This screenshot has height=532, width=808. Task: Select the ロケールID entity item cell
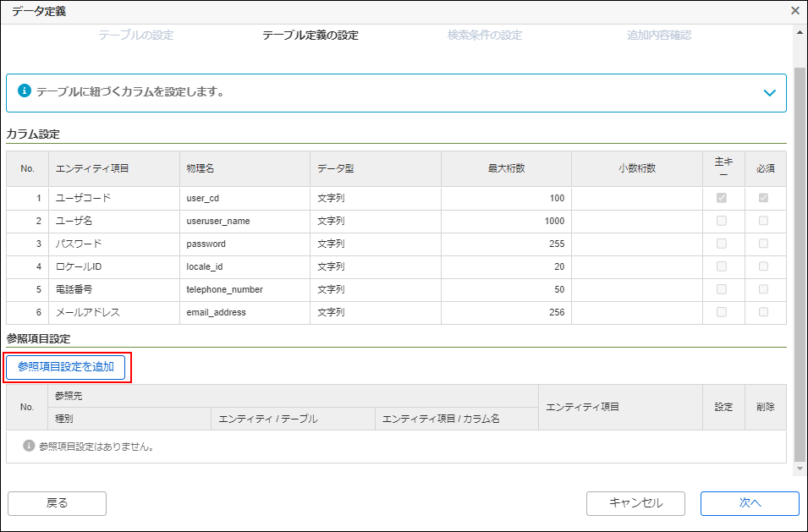(114, 266)
